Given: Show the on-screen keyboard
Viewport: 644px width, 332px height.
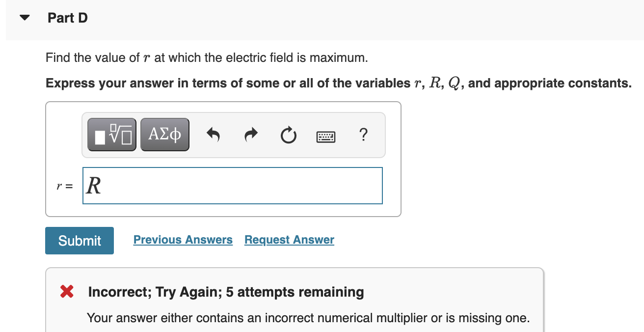Looking at the screenshot, I should 325,136.
